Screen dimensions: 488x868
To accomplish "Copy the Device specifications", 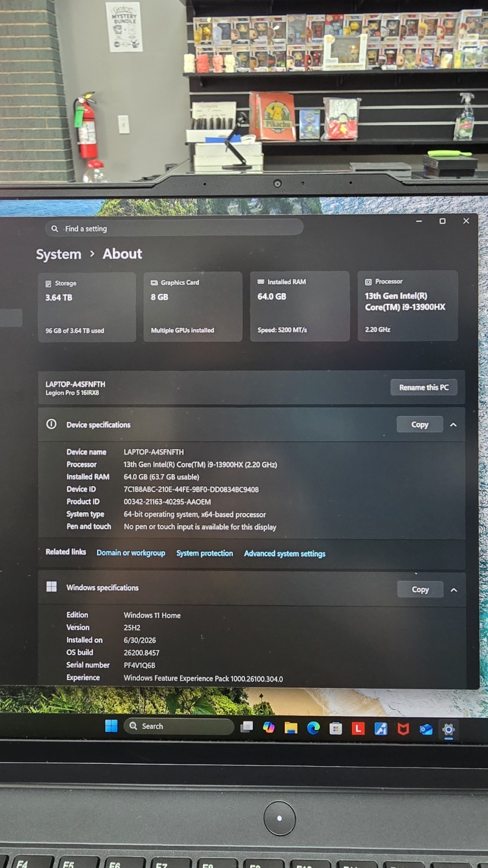I will [420, 424].
